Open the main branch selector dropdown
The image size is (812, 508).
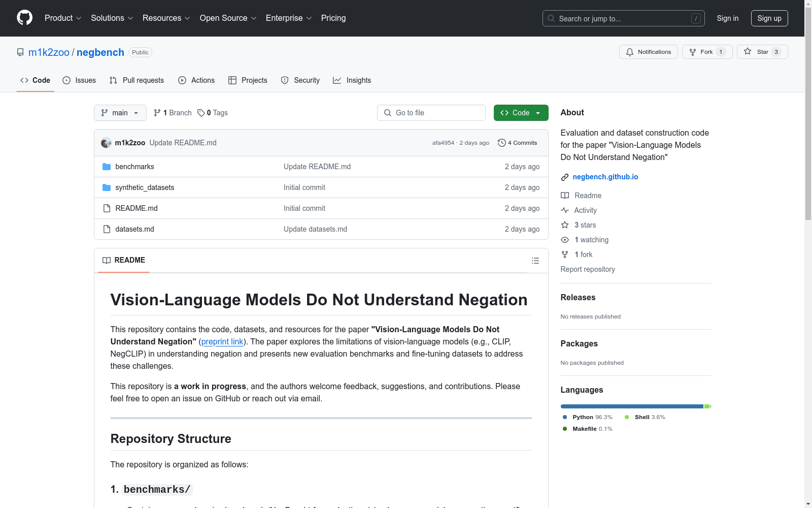(120, 113)
